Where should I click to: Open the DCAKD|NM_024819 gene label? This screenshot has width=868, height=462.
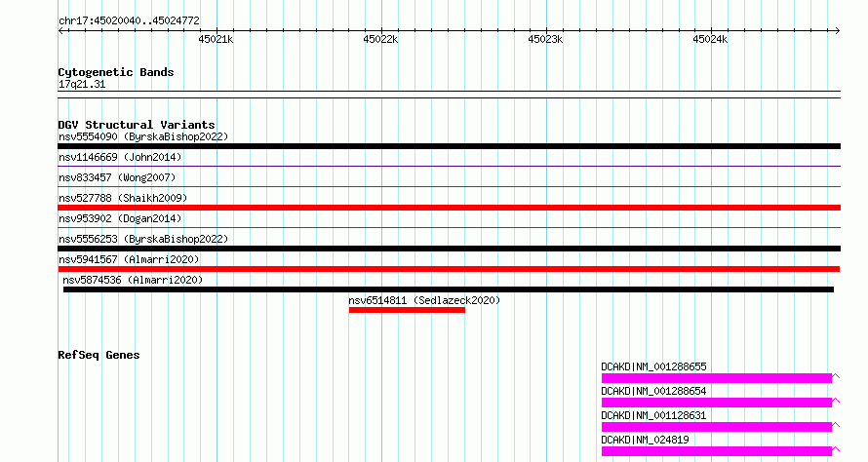point(645,440)
